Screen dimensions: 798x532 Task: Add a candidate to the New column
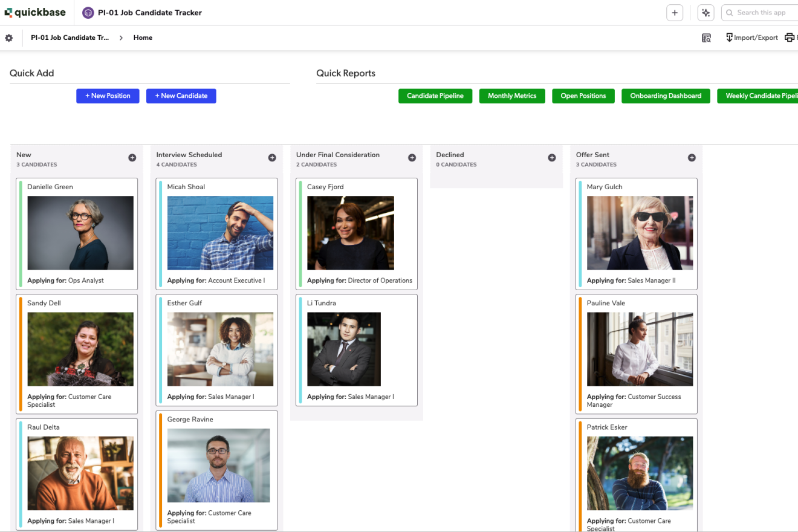point(132,158)
